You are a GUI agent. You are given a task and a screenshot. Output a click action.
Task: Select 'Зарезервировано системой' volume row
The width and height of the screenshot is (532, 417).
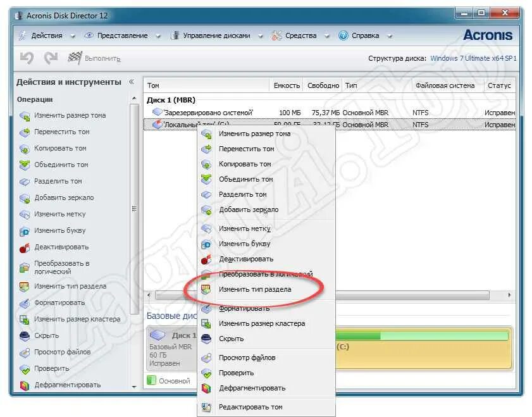pos(330,112)
